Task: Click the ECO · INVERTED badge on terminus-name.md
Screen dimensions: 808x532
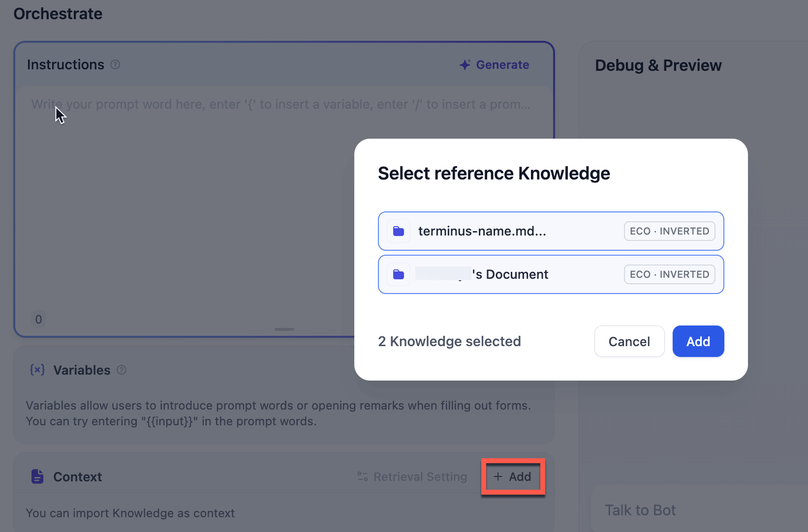Action: pyautogui.click(x=669, y=231)
